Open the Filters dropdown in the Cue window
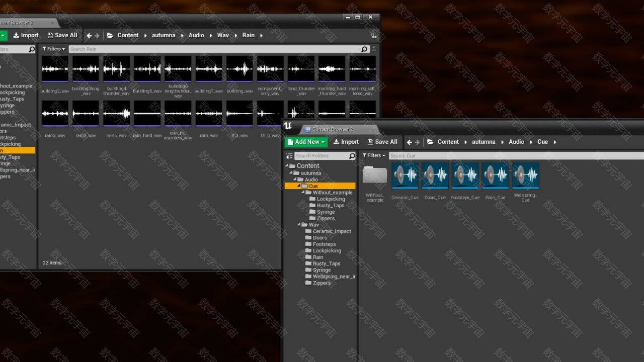Image resolution: width=644 pixels, height=362 pixels. 374,155
